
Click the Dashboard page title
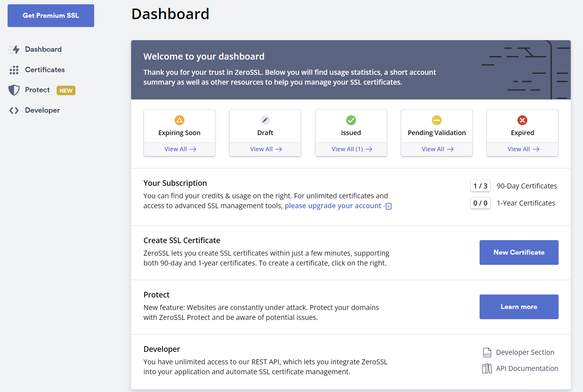coord(170,14)
